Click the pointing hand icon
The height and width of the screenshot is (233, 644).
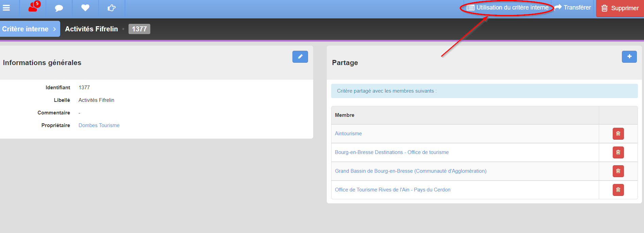[x=112, y=7]
